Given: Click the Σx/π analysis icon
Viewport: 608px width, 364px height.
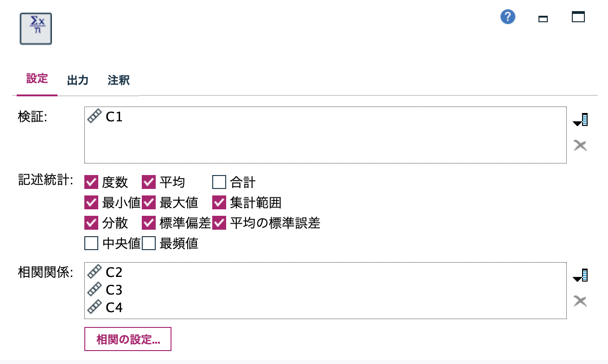Looking at the screenshot, I should (x=35, y=28).
